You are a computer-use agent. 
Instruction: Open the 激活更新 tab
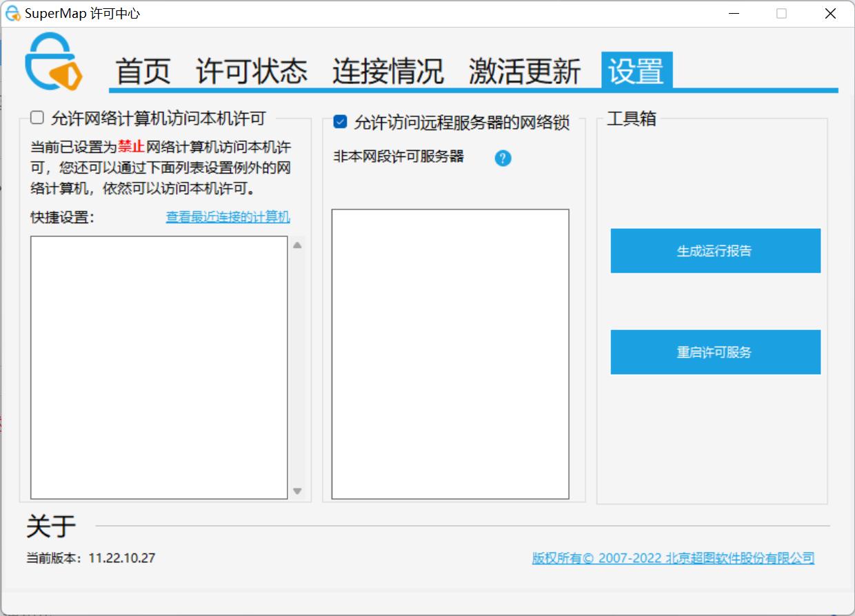[x=525, y=71]
